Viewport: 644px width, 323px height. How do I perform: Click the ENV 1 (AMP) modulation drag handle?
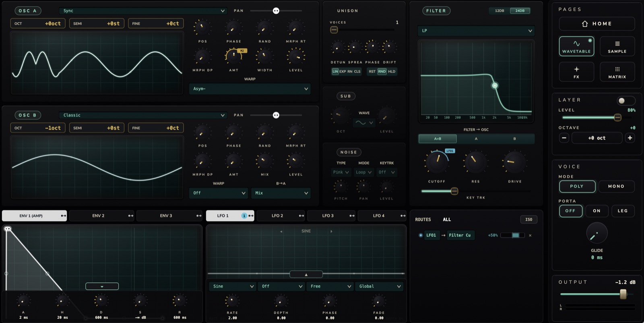click(63, 216)
